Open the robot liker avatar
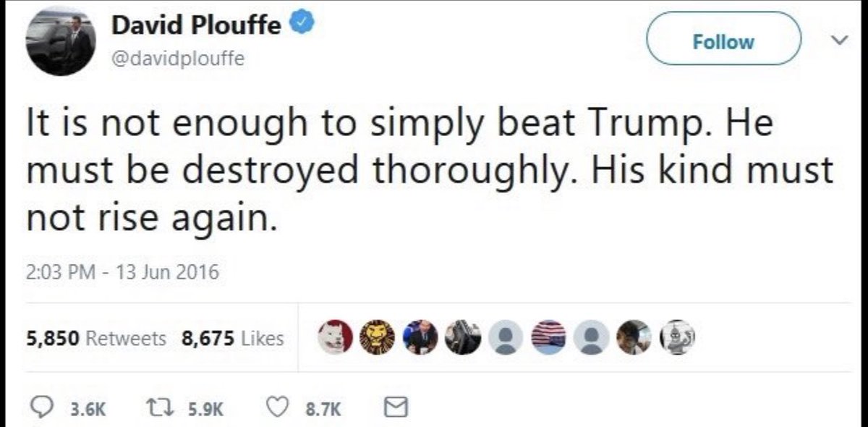 (677, 337)
